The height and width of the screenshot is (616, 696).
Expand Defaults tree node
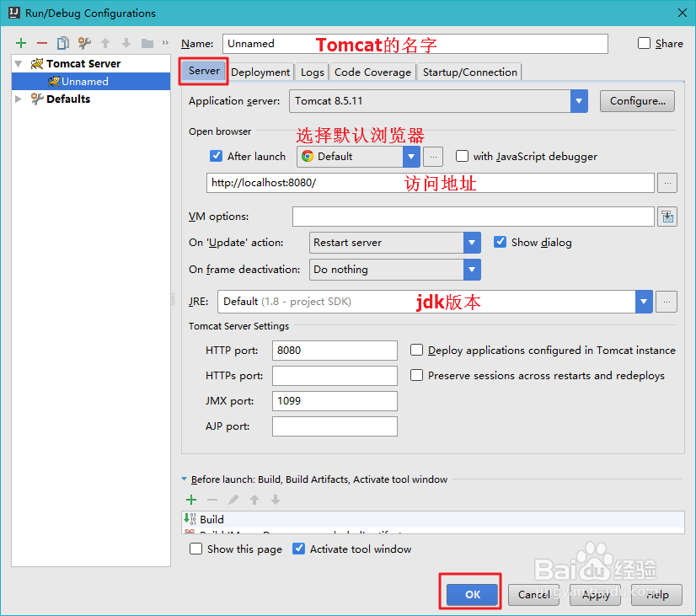tap(19, 99)
